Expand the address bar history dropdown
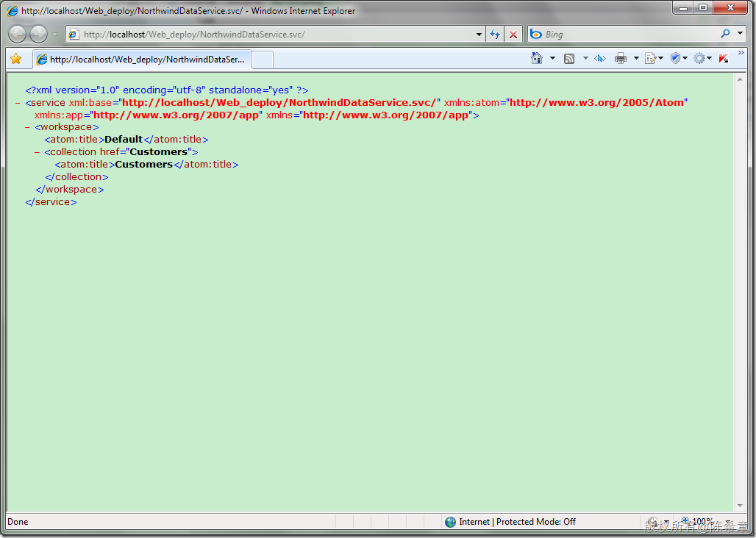 click(479, 35)
